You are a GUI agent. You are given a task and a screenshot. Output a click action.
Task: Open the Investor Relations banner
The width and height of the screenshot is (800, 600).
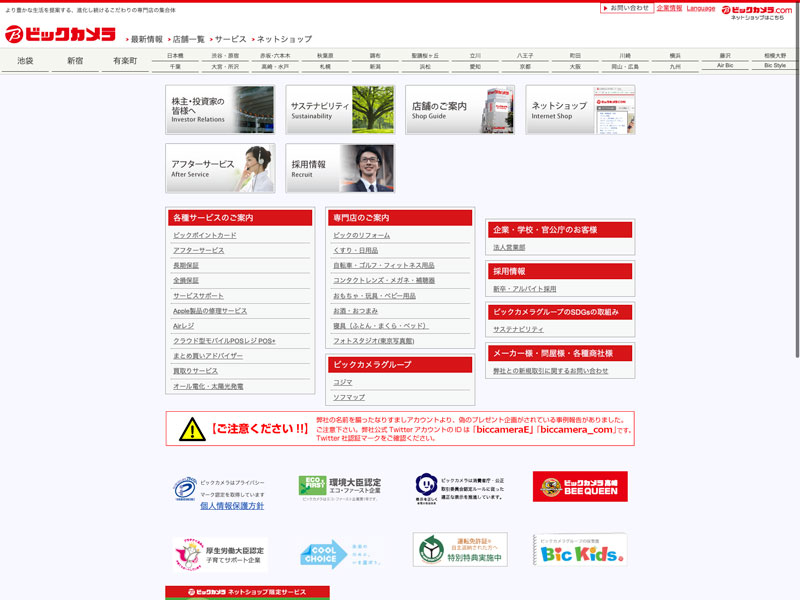point(220,110)
